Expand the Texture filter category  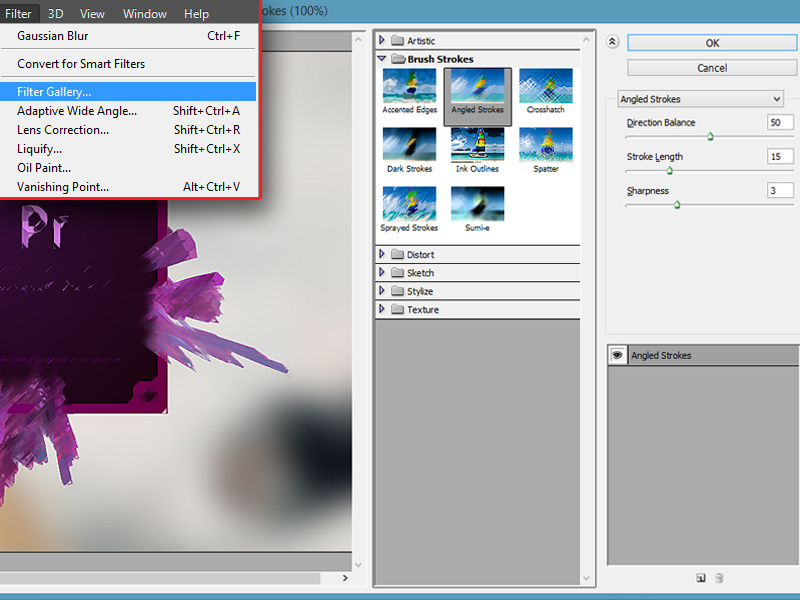coord(382,309)
